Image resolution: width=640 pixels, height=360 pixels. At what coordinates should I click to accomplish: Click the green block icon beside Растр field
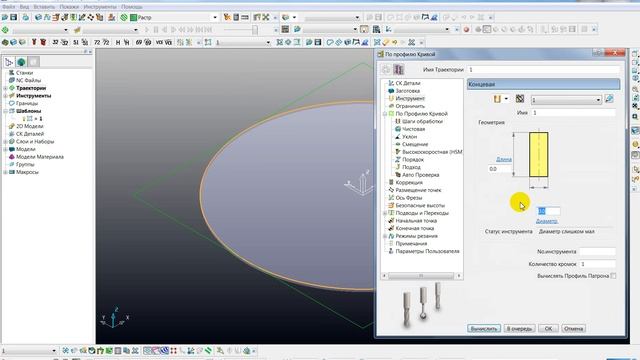133,17
